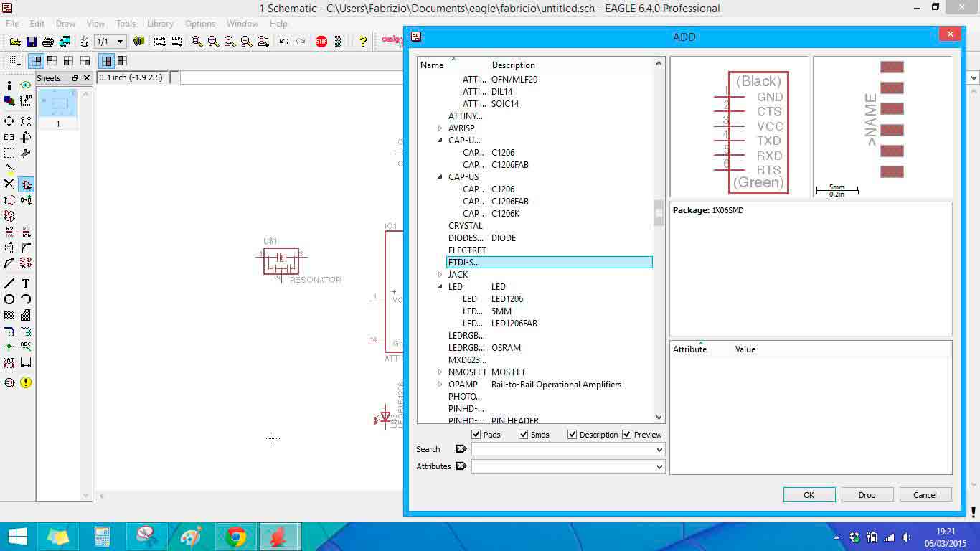980x551 pixels.
Task: Open the Search field dropdown arrow
Action: point(659,449)
